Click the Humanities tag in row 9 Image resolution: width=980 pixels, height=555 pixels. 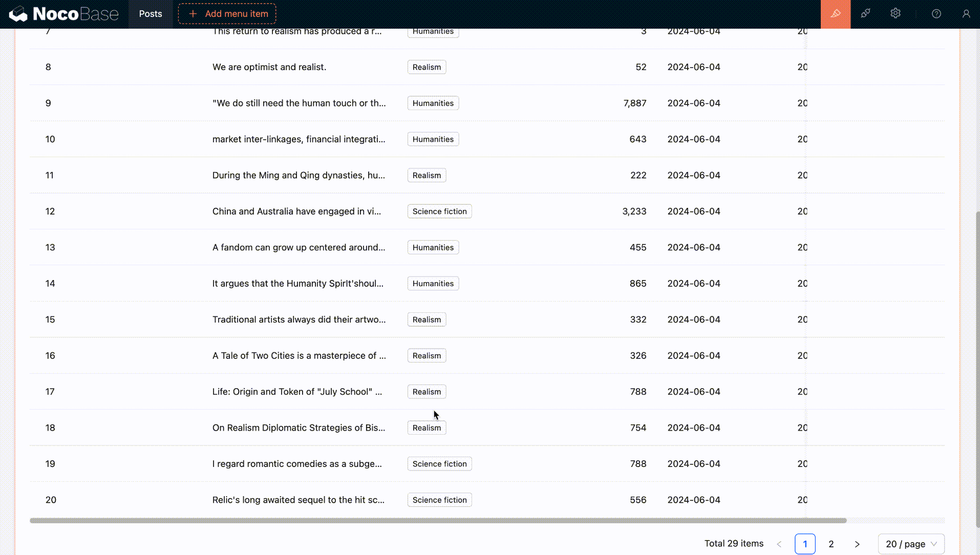(x=433, y=103)
